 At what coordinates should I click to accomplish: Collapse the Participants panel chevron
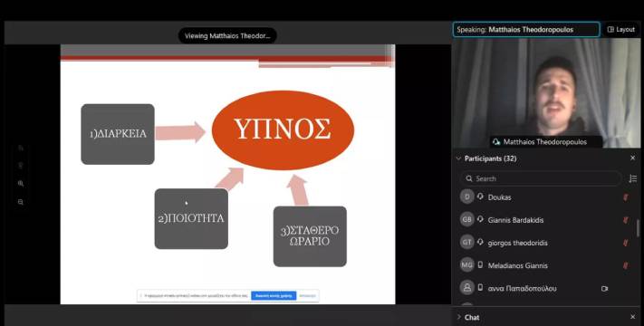458,158
